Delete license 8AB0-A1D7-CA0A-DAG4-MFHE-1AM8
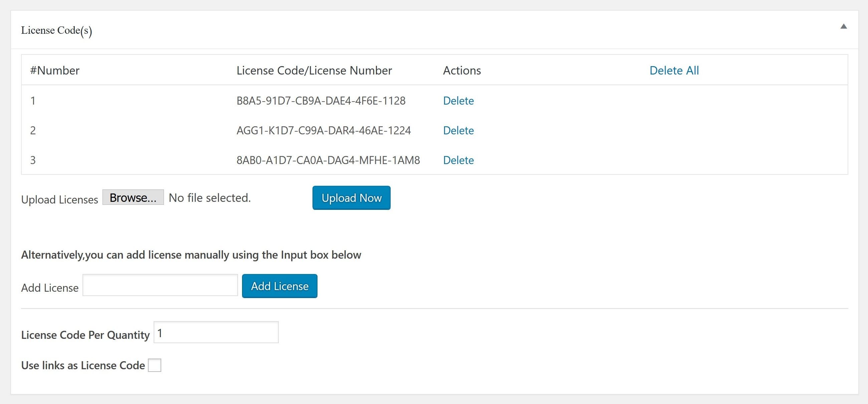 coord(458,160)
